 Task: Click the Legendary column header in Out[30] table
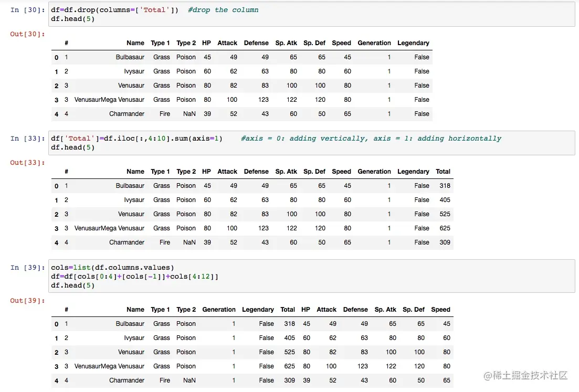pos(413,43)
